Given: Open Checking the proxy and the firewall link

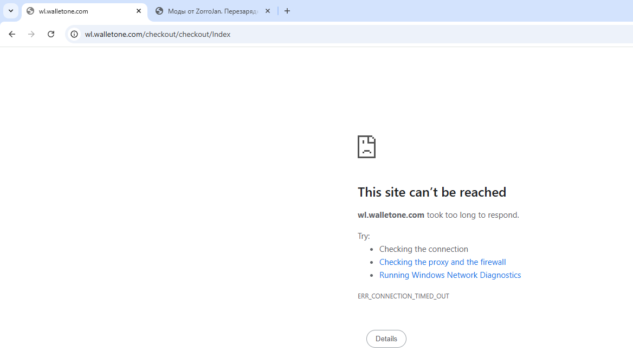Looking at the screenshot, I should point(442,262).
